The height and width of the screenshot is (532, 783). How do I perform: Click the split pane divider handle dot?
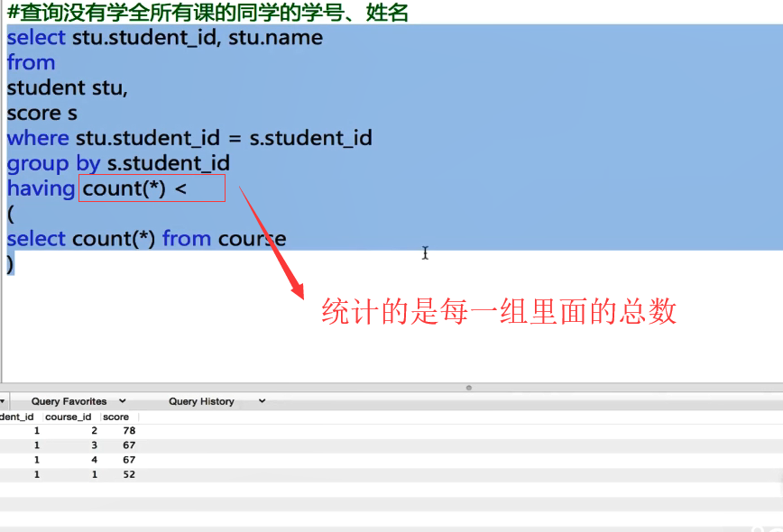coord(468,388)
